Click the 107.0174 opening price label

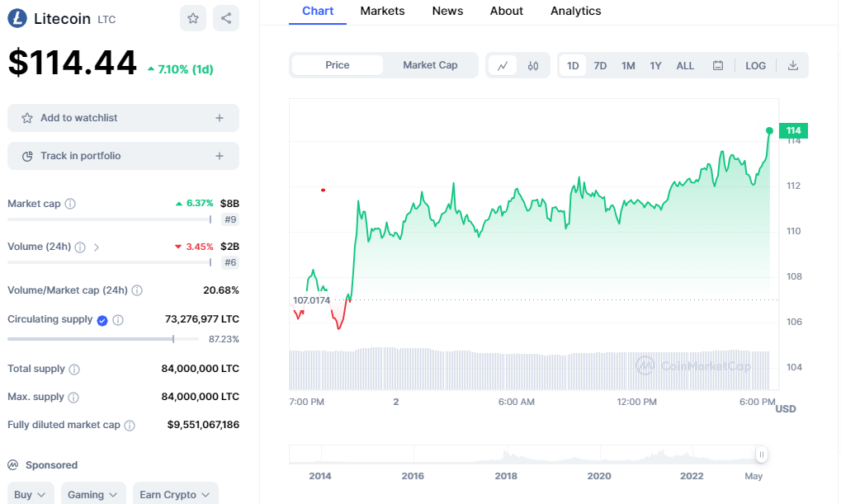pyautogui.click(x=312, y=300)
